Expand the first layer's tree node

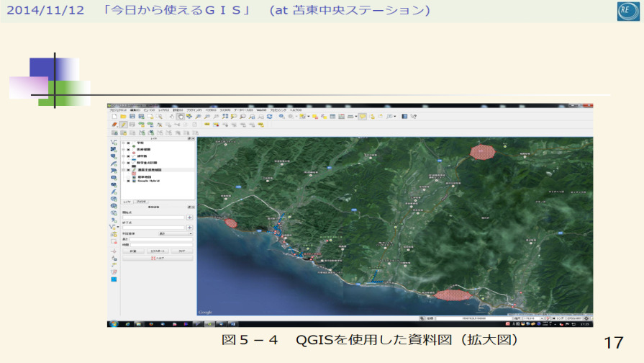pos(123,143)
